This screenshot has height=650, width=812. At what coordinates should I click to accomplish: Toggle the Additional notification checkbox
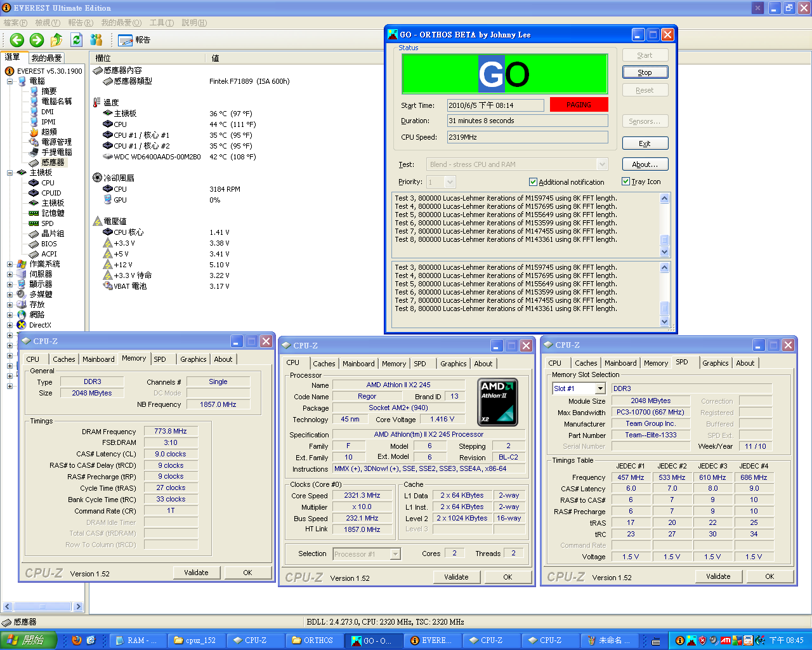coord(533,182)
